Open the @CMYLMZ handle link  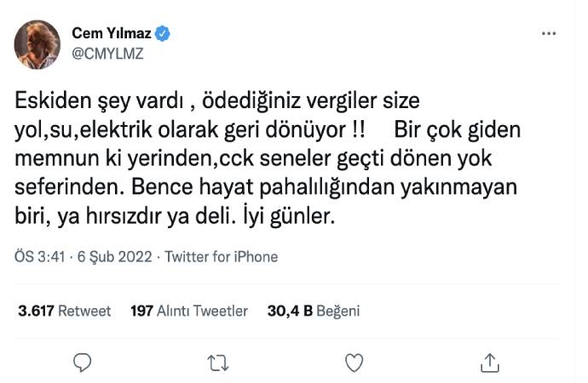(106, 53)
